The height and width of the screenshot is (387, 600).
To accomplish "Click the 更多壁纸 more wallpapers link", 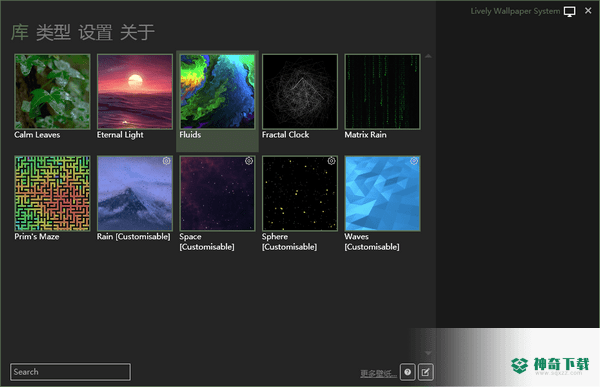I will 378,373.
